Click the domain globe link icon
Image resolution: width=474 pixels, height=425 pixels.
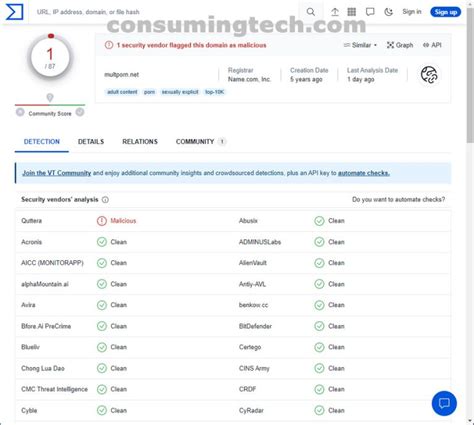pos(429,75)
